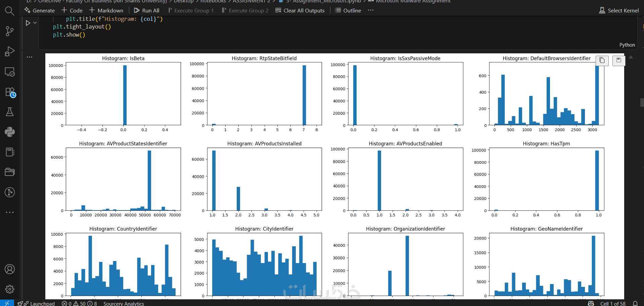Open the Search view in activity bar

(10, 11)
